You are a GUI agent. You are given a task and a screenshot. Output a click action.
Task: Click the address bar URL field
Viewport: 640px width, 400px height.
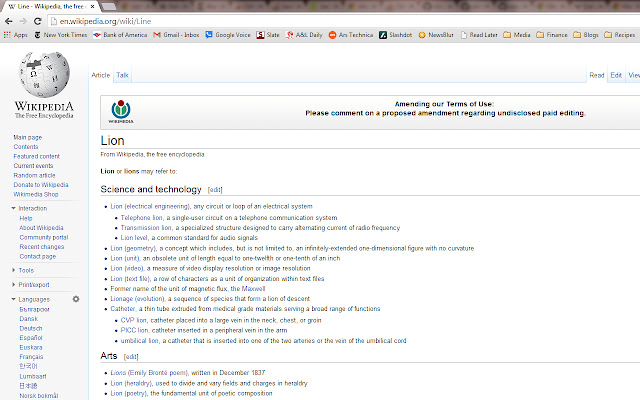[343, 21]
